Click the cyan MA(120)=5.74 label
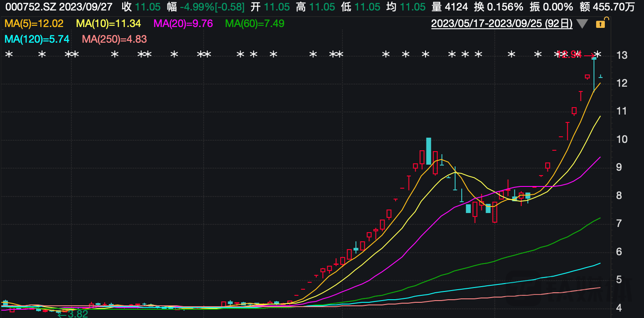This screenshot has width=644, height=318. (x=37, y=39)
